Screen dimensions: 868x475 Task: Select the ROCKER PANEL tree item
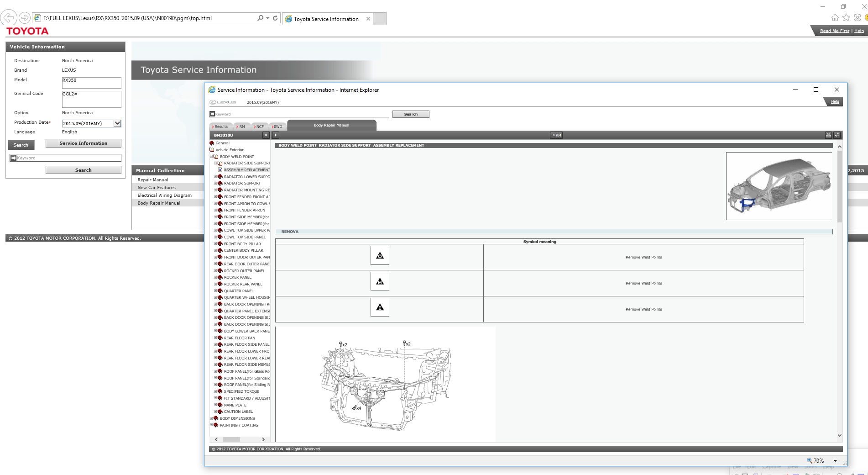[x=237, y=277]
